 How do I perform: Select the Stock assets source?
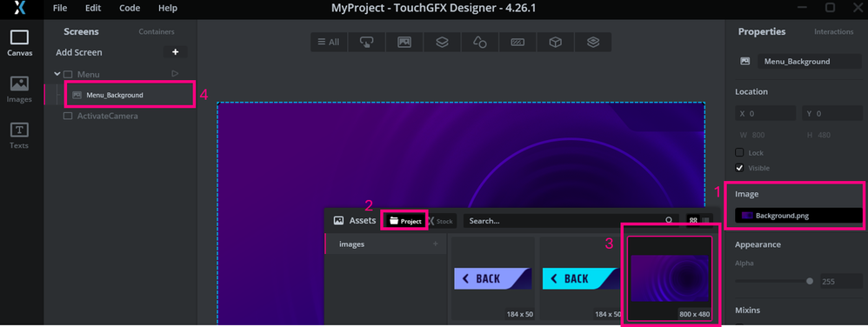[441, 221]
